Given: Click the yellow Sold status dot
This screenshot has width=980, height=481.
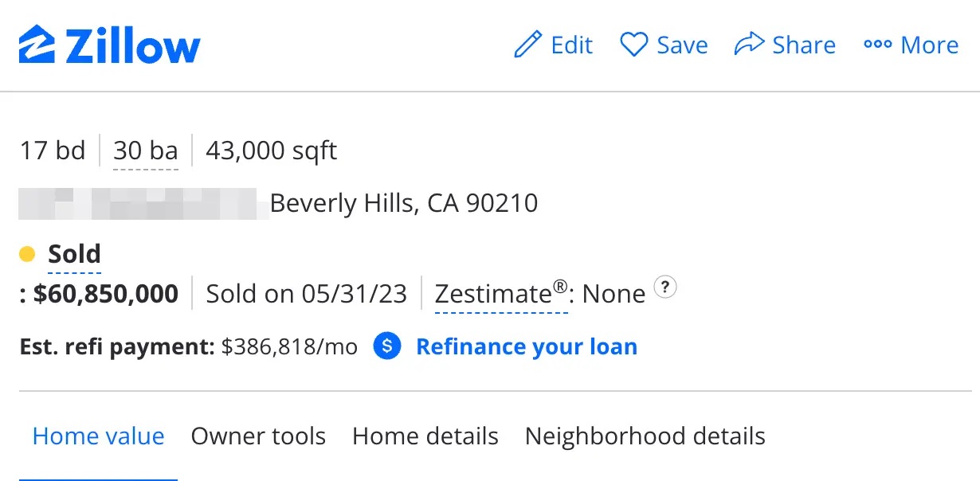Looking at the screenshot, I should [x=27, y=255].
